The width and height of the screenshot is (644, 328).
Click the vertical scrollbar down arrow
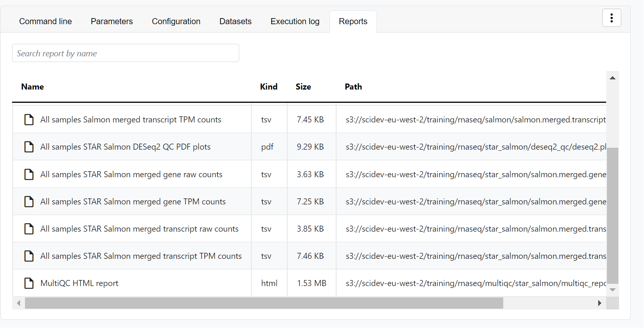coord(612,290)
